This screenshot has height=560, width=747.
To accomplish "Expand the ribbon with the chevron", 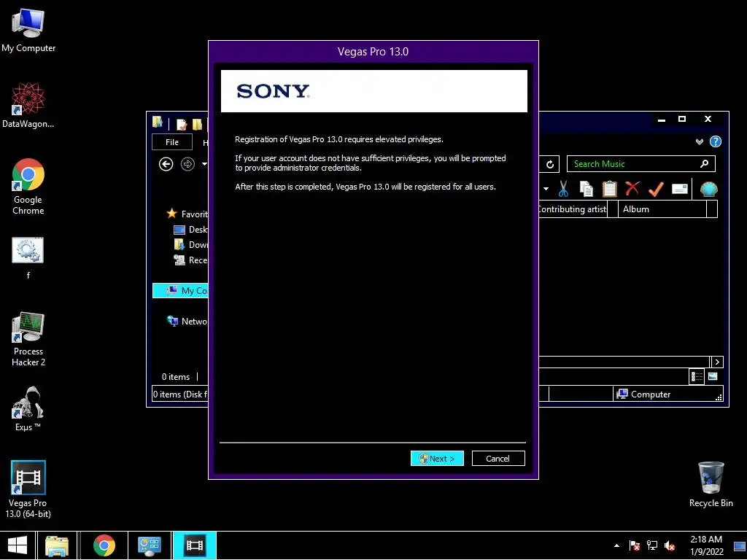I will pyautogui.click(x=700, y=142).
